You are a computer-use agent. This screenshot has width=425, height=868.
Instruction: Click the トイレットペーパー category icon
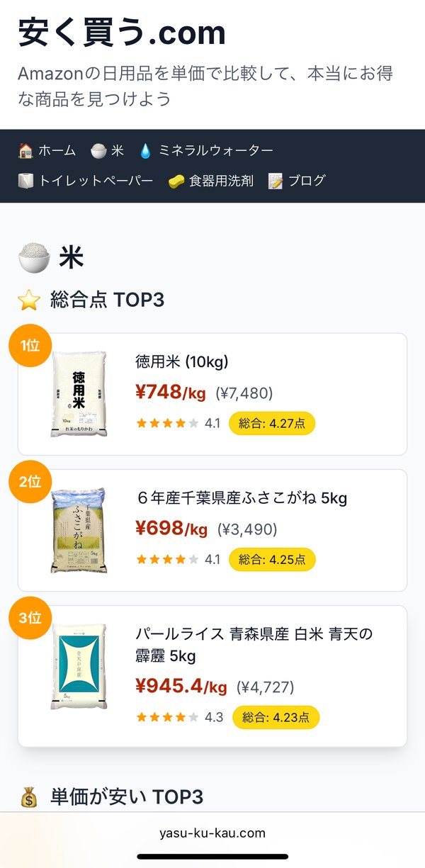click(x=24, y=181)
